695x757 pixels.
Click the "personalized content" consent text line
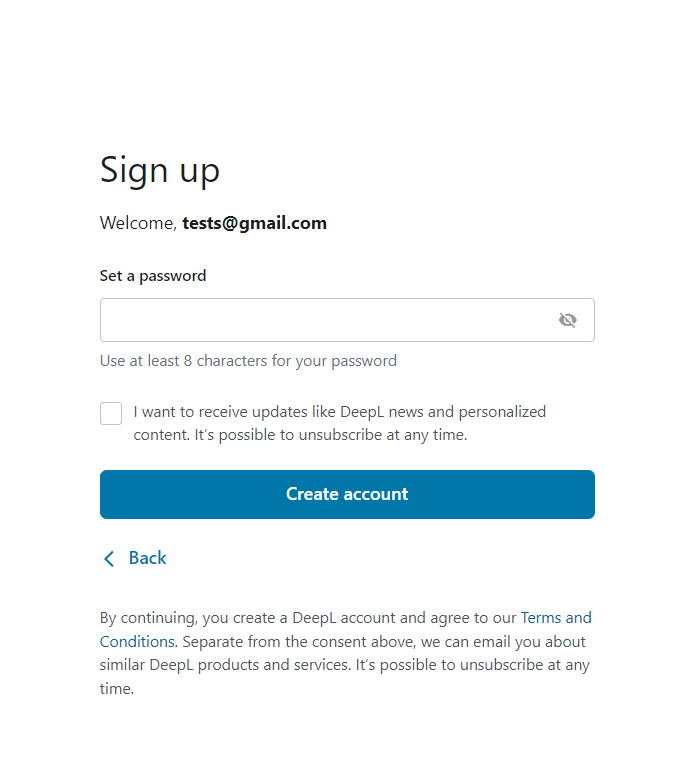point(300,435)
